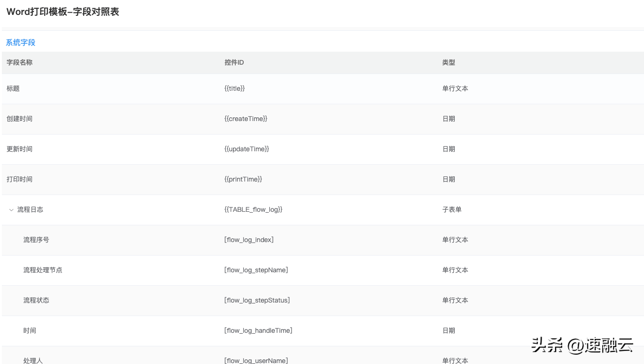Click the Word打印模板–字段对照表 page title
The image size is (644, 364).
[63, 12]
